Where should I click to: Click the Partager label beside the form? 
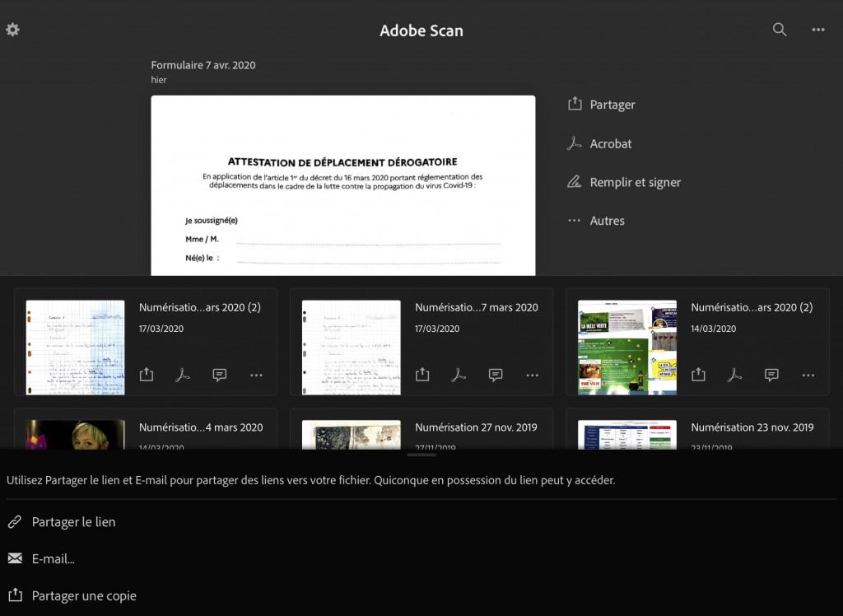(612, 105)
